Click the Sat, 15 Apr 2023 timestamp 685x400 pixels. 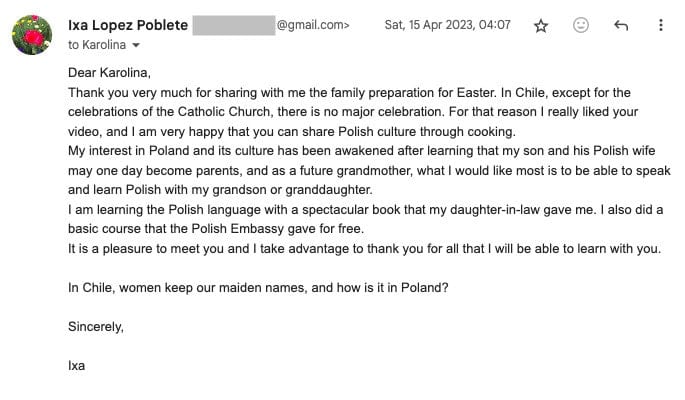(x=447, y=25)
